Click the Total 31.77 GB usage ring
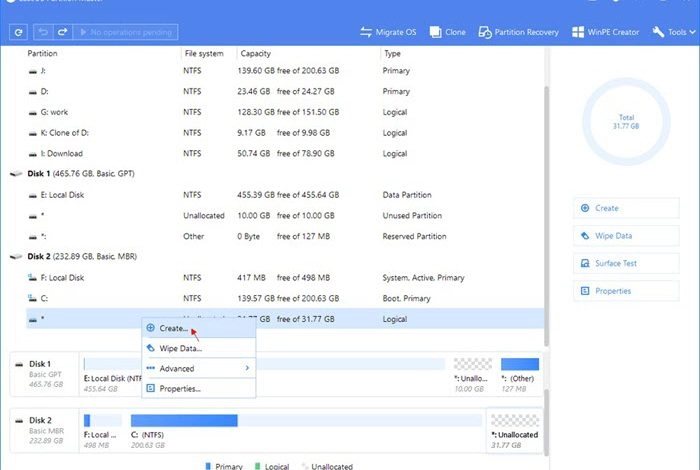The width and height of the screenshot is (700, 470). point(626,121)
